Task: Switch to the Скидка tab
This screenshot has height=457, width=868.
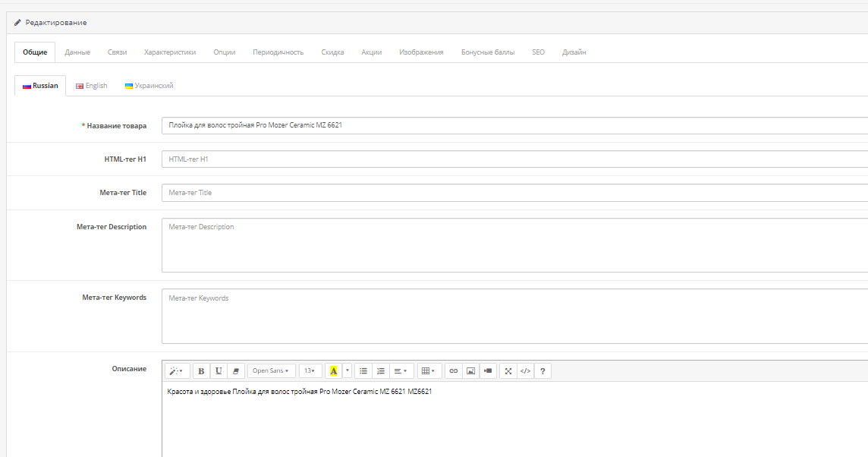Action: click(x=332, y=52)
